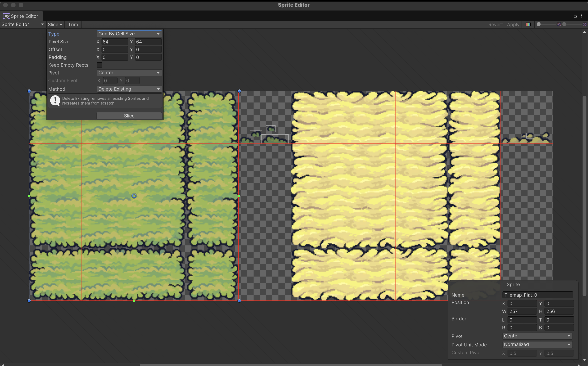Open the slicing Type dropdown
The image size is (588, 366).
tap(129, 34)
